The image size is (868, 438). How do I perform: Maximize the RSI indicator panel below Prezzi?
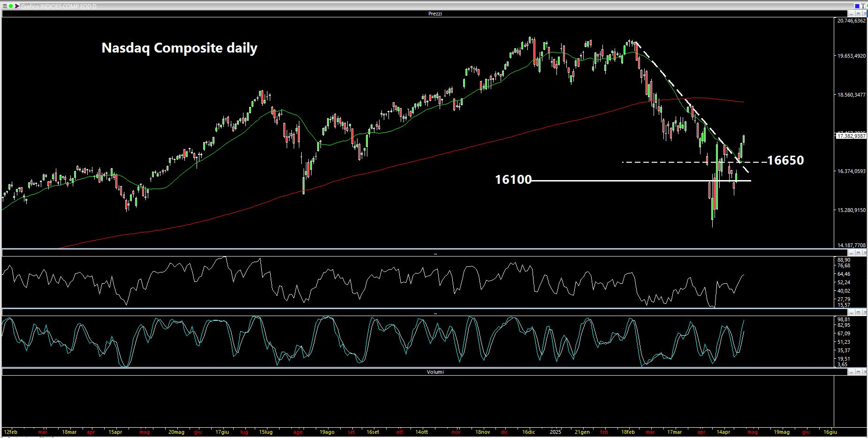pos(858,253)
